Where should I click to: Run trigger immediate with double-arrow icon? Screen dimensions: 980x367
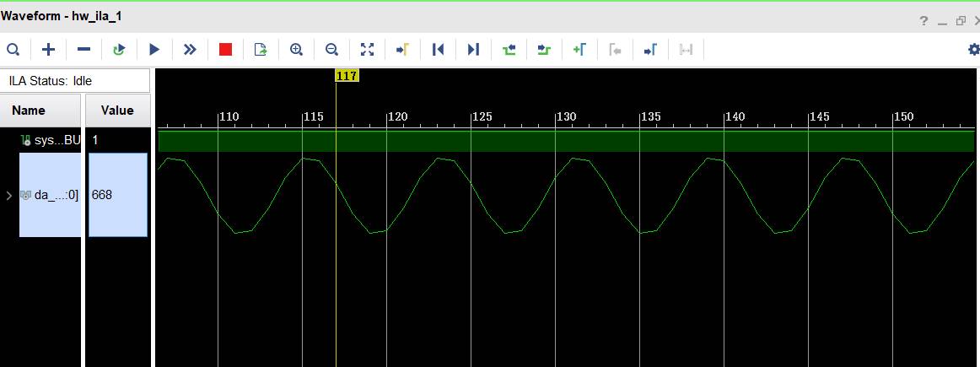[190, 50]
